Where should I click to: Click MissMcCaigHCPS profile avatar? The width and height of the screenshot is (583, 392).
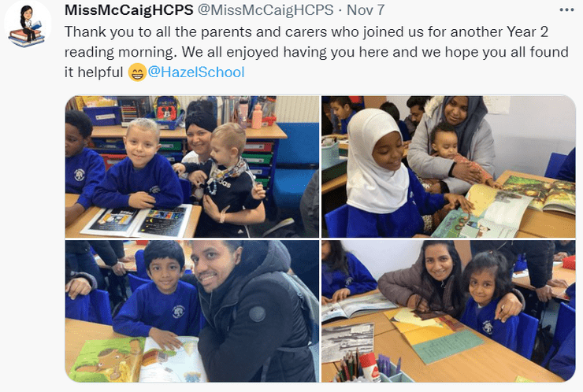(28, 24)
